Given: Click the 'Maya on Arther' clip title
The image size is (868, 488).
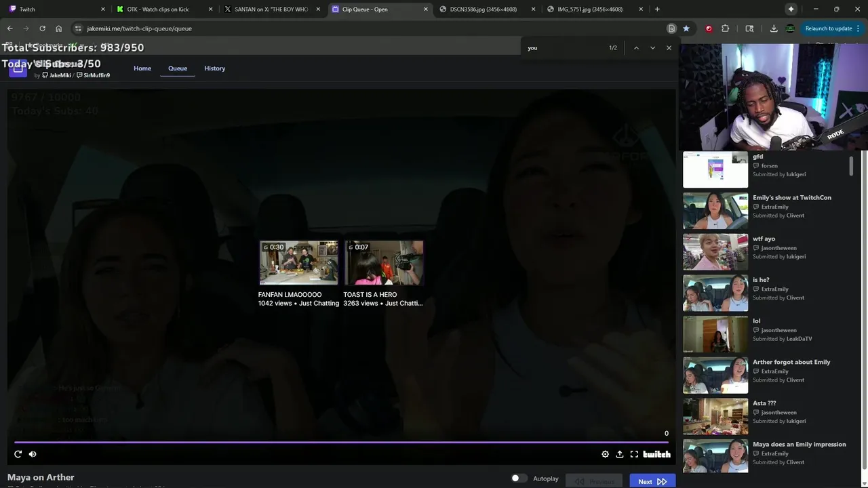Looking at the screenshot, I should pos(41,477).
